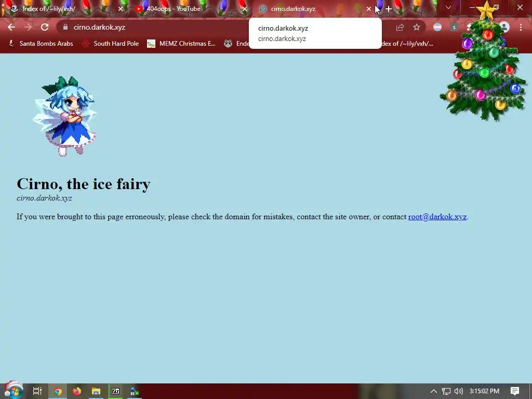532x399 pixels.
Task: Open the Santa Bombs Arabs bookmark
Action: tap(41, 44)
